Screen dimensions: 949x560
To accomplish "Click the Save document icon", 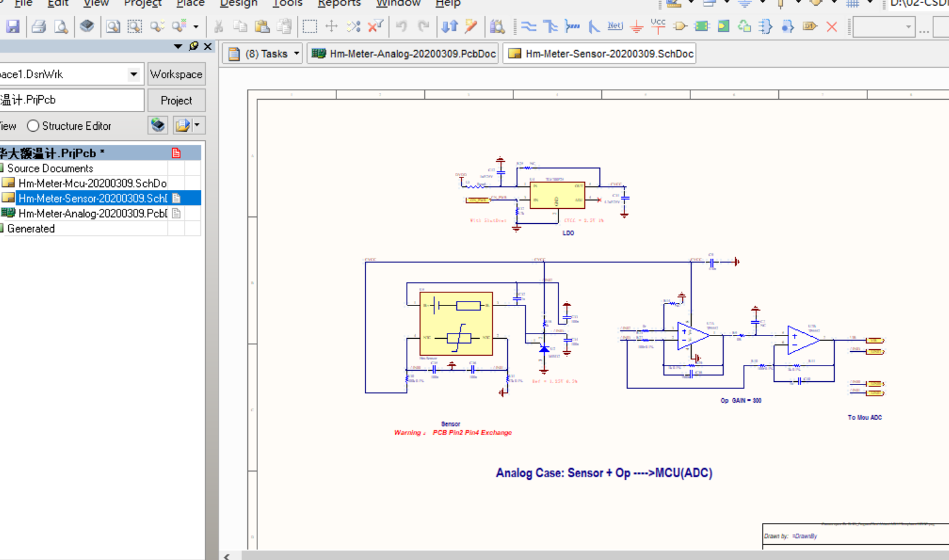I will point(13,26).
